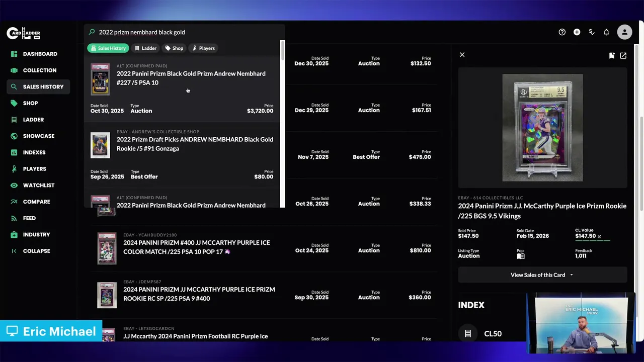Go to Sales History in sidebar
Image resolution: width=644 pixels, height=362 pixels.
point(38,87)
